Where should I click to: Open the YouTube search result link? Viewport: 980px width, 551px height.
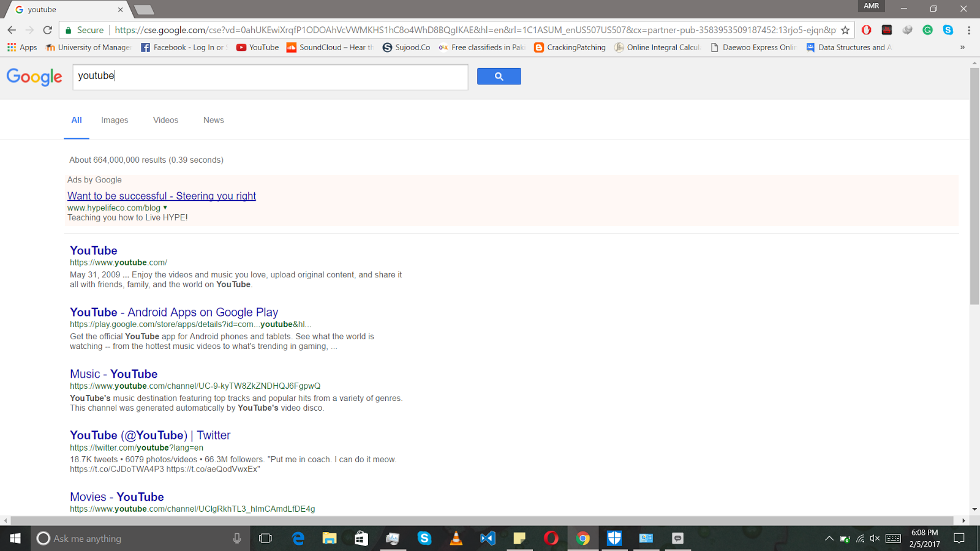click(x=93, y=250)
